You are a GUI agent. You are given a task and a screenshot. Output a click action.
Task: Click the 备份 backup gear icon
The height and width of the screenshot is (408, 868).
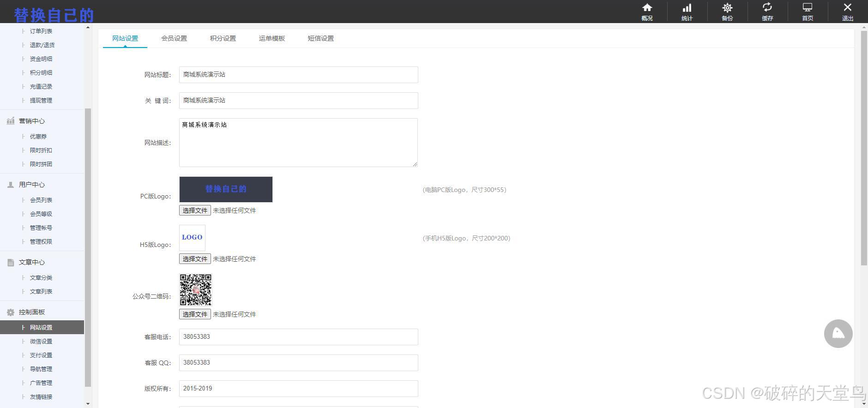click(727, 8)
